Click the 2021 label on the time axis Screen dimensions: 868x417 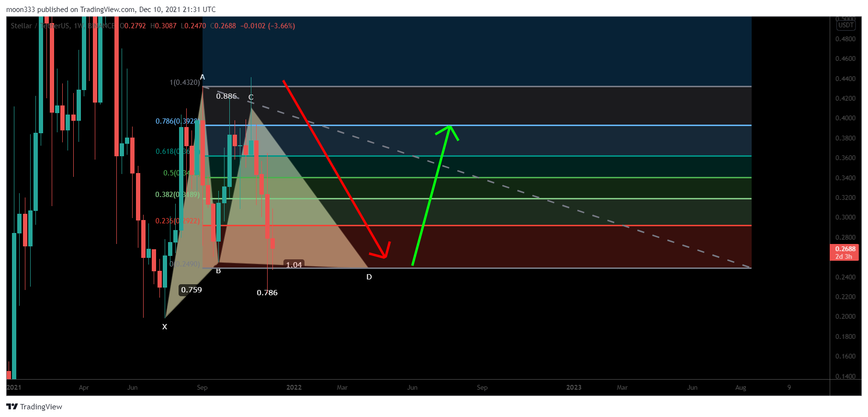[14, 388]
